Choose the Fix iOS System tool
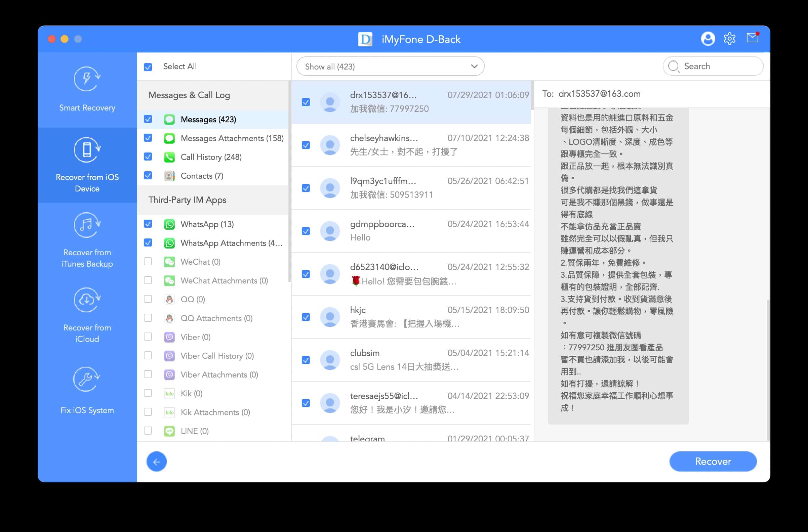The height and width of the screenshot is (532, 808). point(87,391)
